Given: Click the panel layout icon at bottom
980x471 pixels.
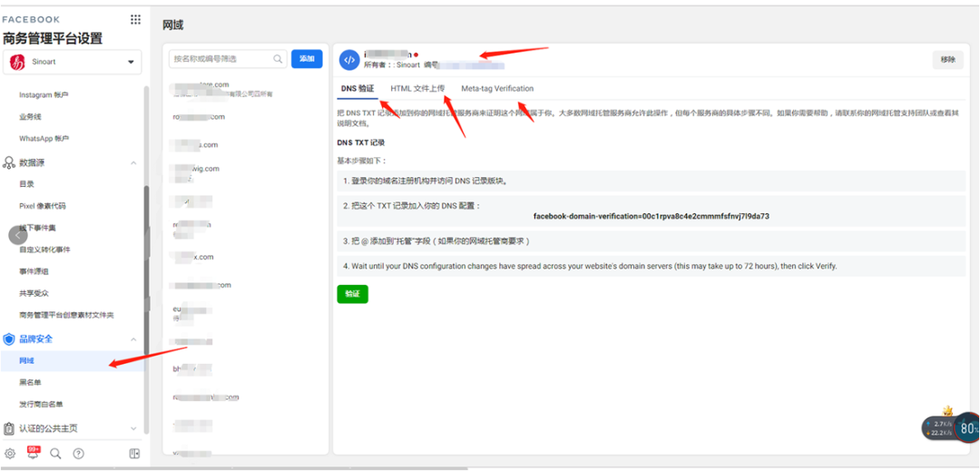Looking at the screenshot, I should [x=134, y=454].
